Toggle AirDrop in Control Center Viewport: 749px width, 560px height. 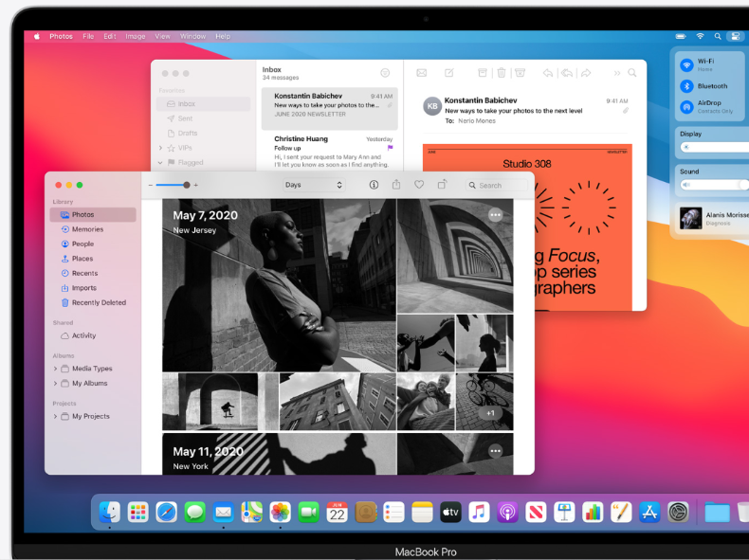(687, 107)
